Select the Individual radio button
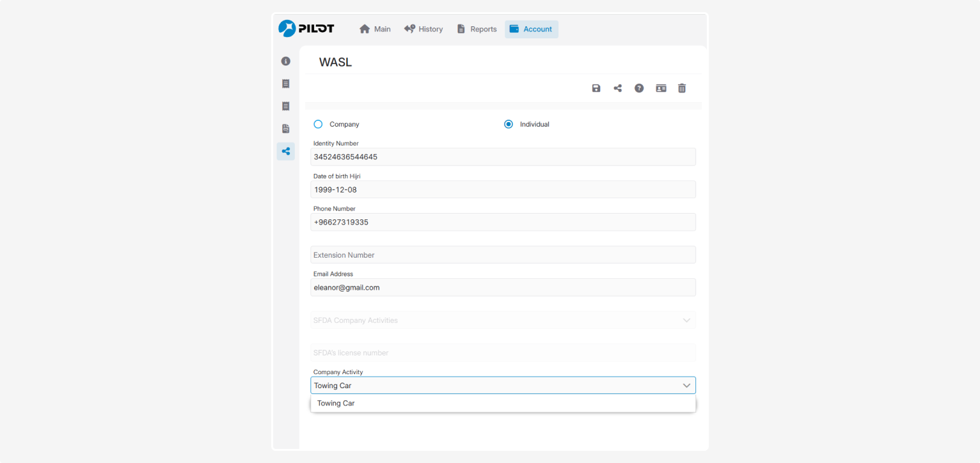The image size is (980, 463). pos(509,125)
